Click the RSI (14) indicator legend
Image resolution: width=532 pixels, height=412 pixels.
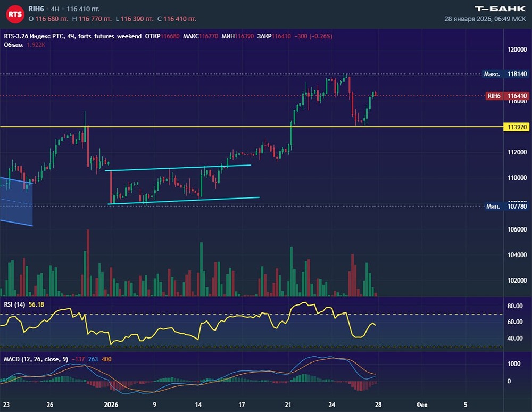point(14,304)
